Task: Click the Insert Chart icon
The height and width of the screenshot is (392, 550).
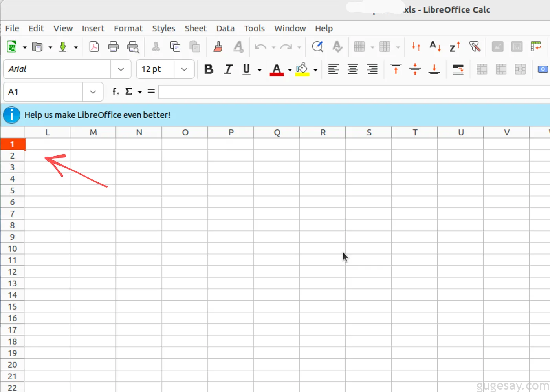Action: click(517, 47)
